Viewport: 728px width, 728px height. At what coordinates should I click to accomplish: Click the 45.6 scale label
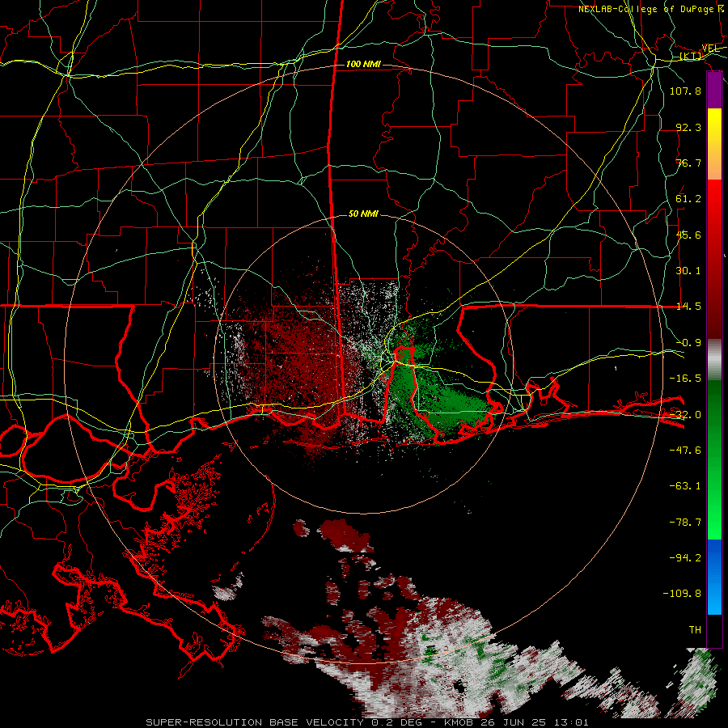point(688,235)
